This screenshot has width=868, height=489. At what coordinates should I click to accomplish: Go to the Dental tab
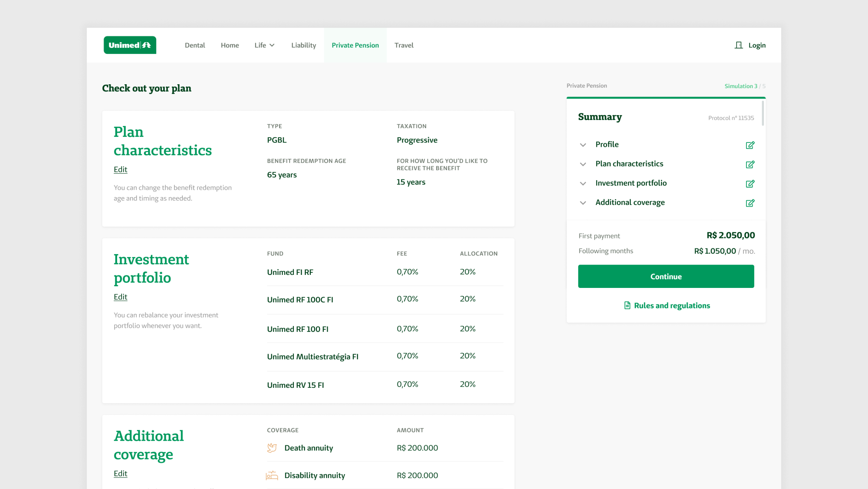pyautogui.click(x=195, y=45)
